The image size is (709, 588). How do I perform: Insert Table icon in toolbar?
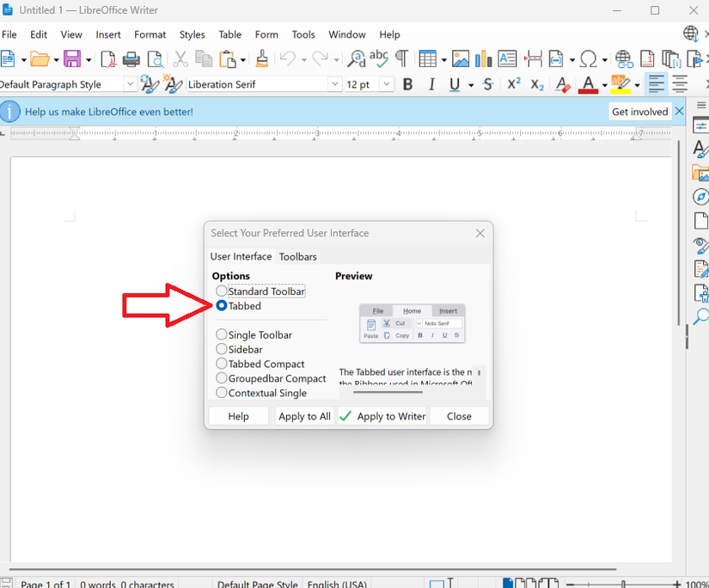click(x=427, y=58)
